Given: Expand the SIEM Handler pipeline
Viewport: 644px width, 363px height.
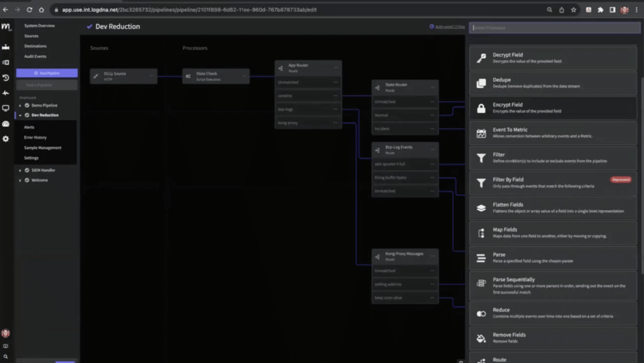Looking at the screenshot, I should 20,170.
